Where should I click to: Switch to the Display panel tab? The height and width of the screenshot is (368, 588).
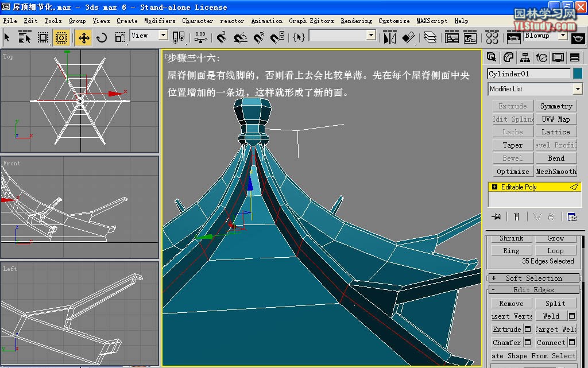coord(558,57)
